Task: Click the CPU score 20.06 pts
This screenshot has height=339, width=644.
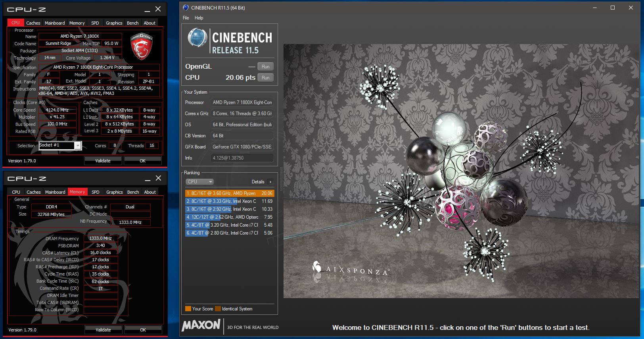Action: click(240, 78)
